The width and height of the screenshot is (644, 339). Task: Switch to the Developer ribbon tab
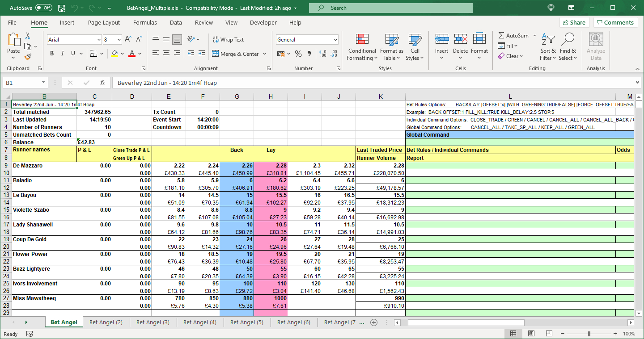tap(263, 22)
